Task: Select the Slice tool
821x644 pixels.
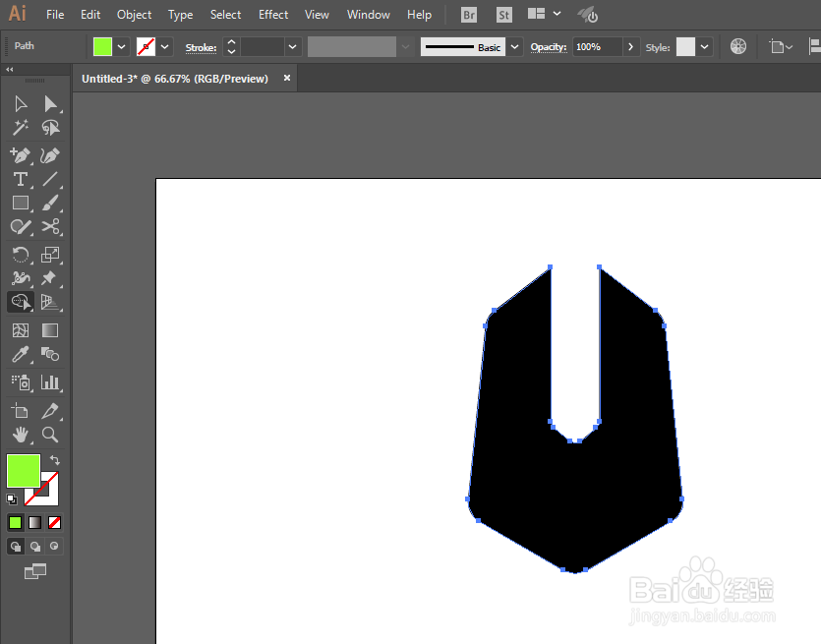Action: coord(51,411)
